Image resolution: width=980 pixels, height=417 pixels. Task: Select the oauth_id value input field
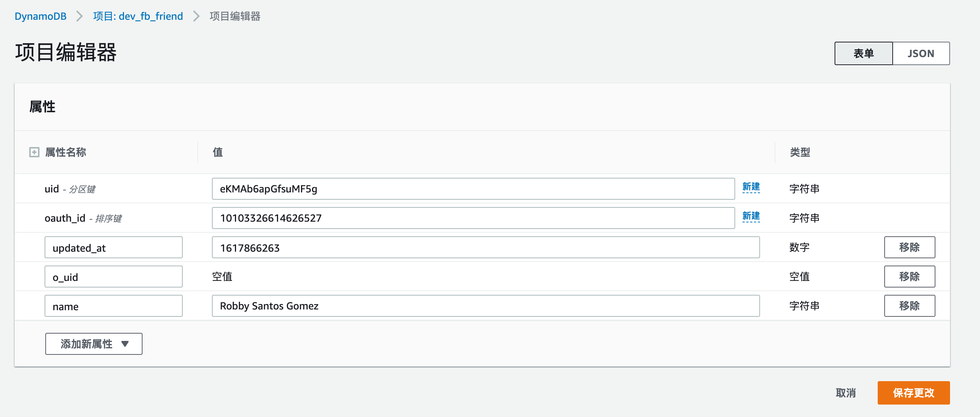tap(473, 217)
